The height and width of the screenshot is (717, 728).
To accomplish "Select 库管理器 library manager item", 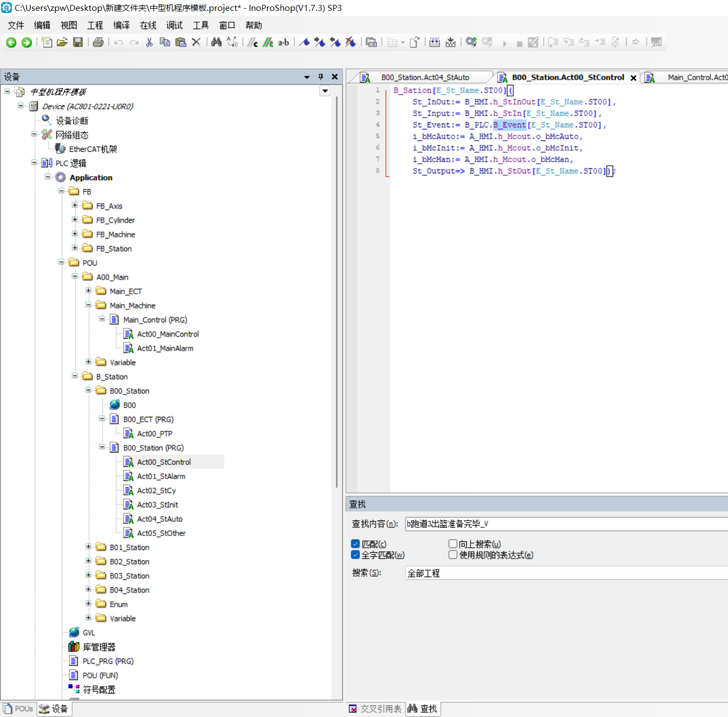I will tap(99, 647).
